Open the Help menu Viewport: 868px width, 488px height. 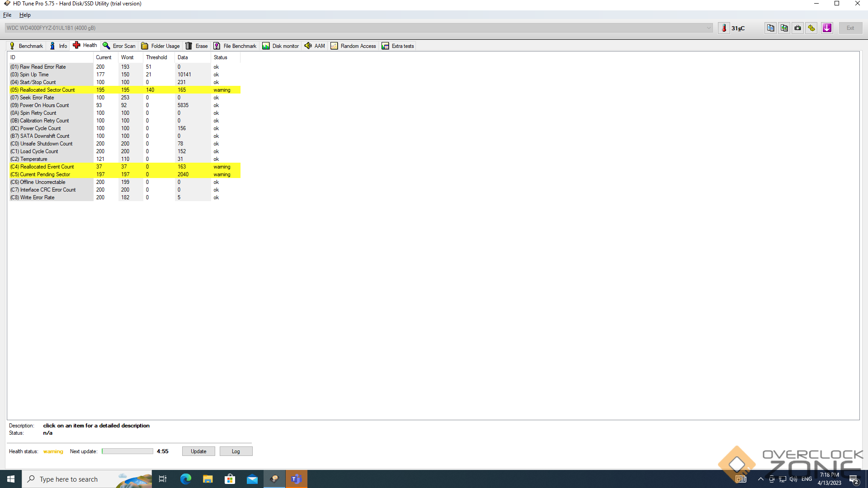[25, 15]
